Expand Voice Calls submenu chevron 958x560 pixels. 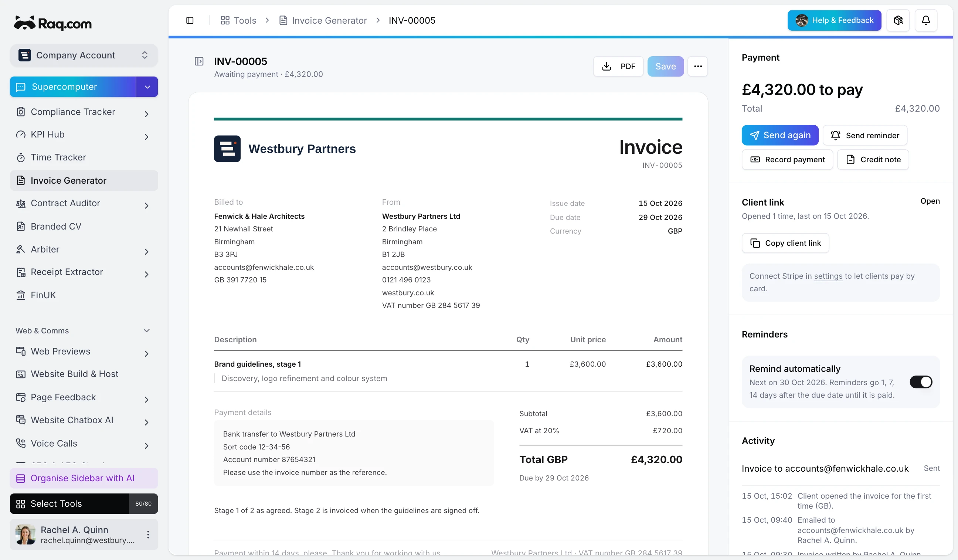click(x=146, y=445)
